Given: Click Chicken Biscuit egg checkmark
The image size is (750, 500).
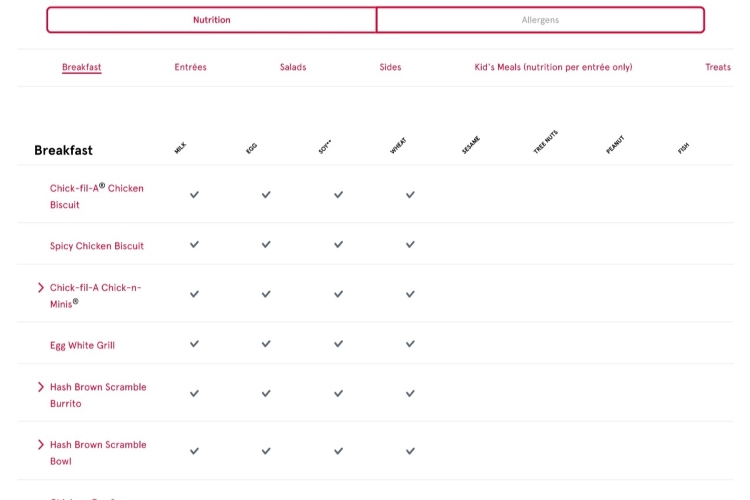Looking at the screenshot, I should [x=266, y=195].
